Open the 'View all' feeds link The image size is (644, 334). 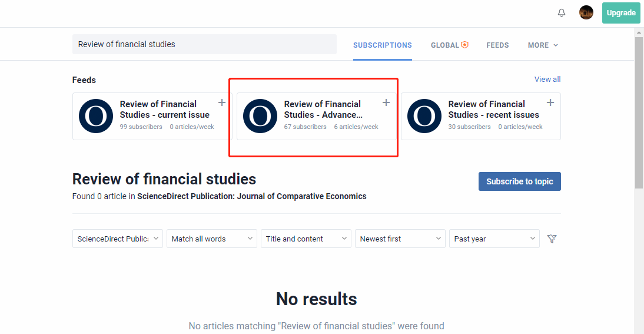click(547, 80)
